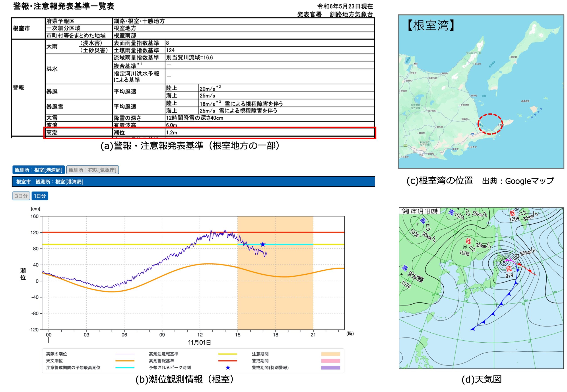567x392 pixels.
Task: Click the red dashed circle on Nemuro Bay map
Action: (x=490, y=124)
